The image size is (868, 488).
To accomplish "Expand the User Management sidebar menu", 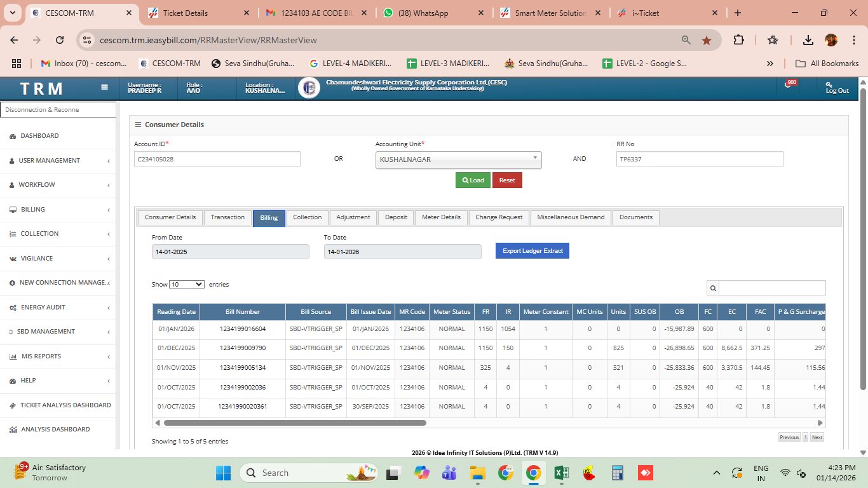I will [x=58, y=161].
